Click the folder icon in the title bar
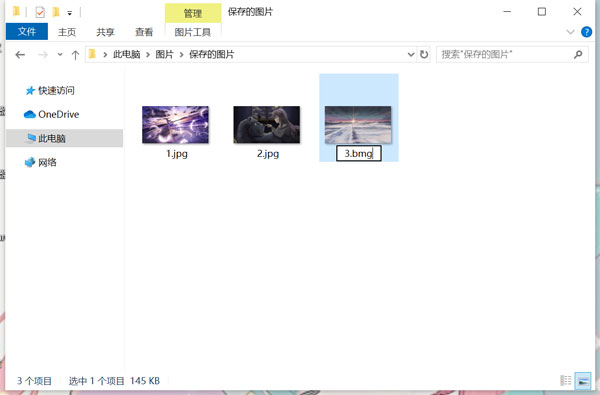 pyautogui.click(x=16, y=11)
